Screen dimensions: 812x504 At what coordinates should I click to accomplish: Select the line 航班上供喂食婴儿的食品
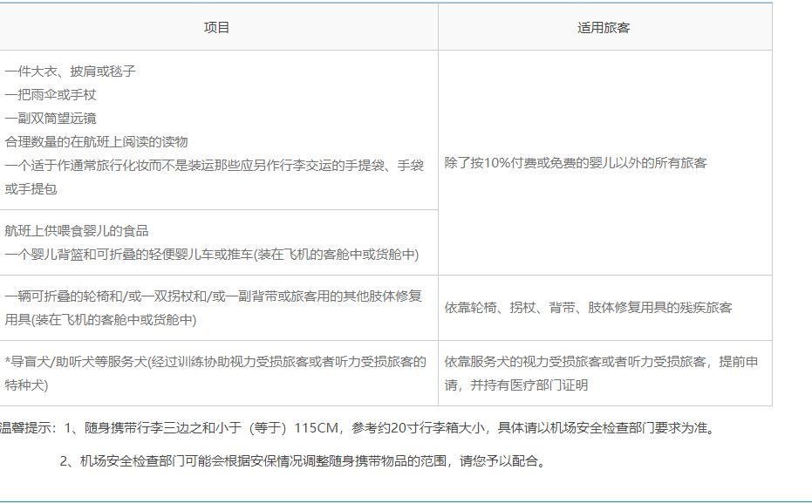[x=77, y=230]
